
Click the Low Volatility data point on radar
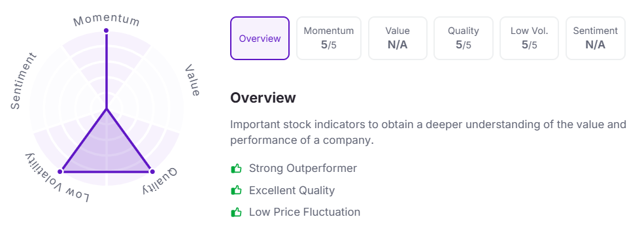click(x=60, y=171)
